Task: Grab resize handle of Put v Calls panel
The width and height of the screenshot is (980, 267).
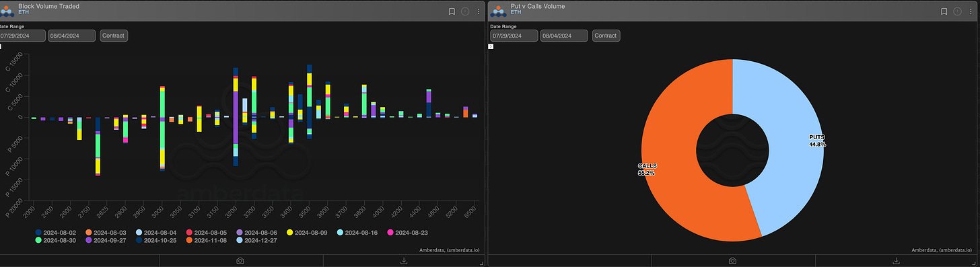Action: coord(973,262)
